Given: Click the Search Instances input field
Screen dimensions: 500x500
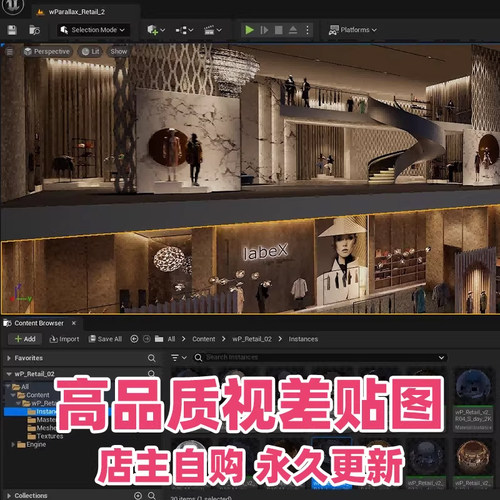Looking at the screenshot, I should 320,357.
